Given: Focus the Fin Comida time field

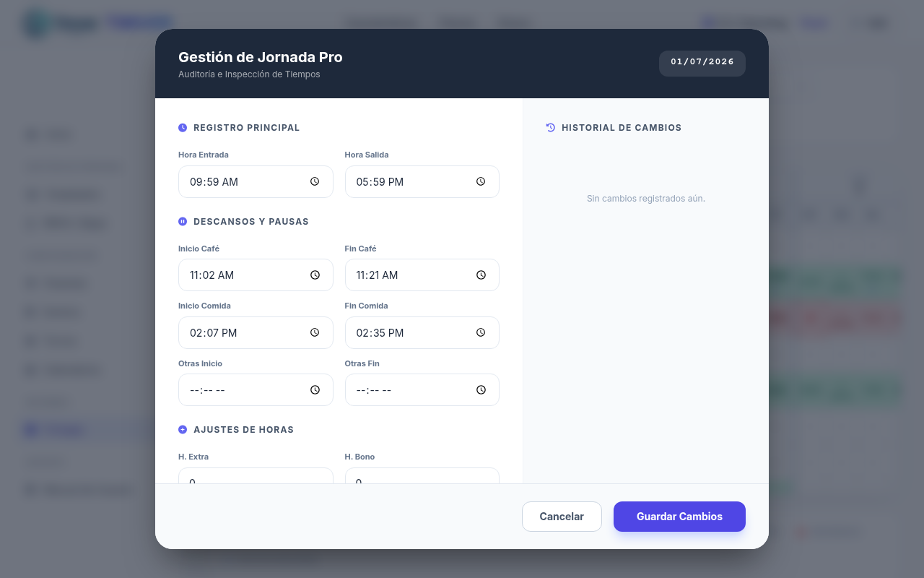Looking at the screenshot, I should click(x=422, y=333).
